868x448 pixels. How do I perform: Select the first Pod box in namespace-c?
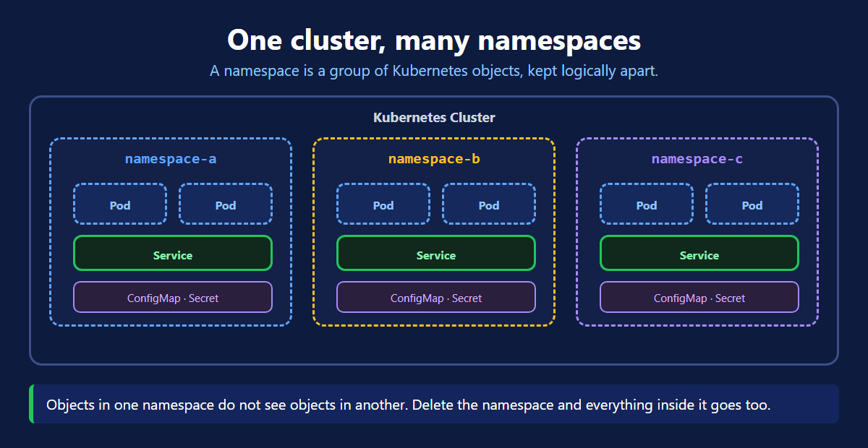(x=647, y=204)
